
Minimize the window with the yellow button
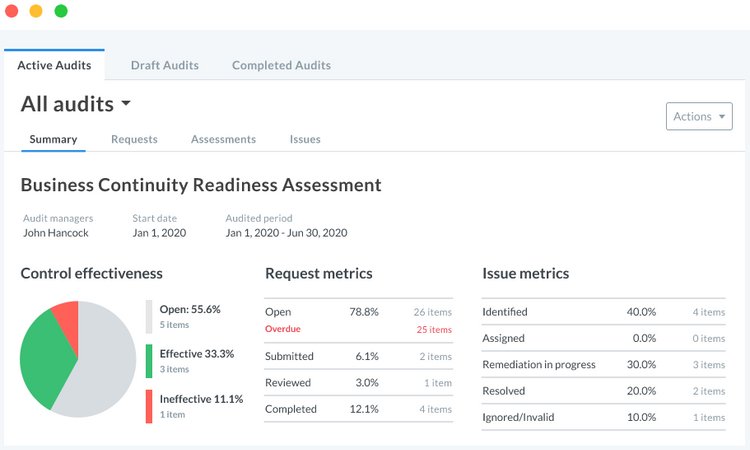(x=36, y=11)
